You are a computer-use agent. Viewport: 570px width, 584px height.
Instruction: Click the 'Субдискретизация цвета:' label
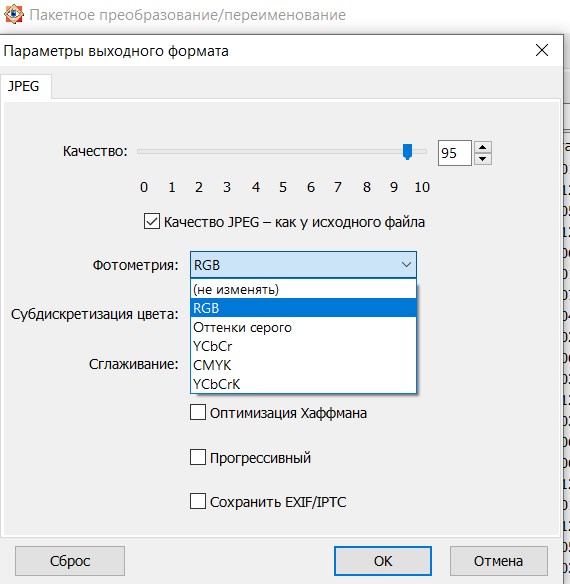coord(95,314)
